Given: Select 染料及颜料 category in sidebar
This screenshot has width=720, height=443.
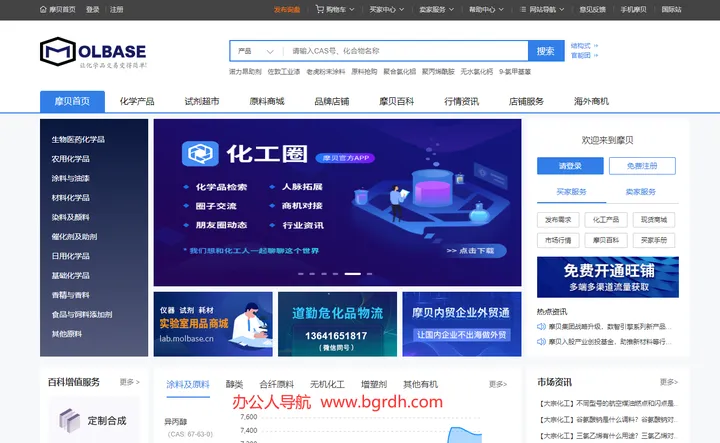Looking at the screenshot, I should click(x=70, y=217).
